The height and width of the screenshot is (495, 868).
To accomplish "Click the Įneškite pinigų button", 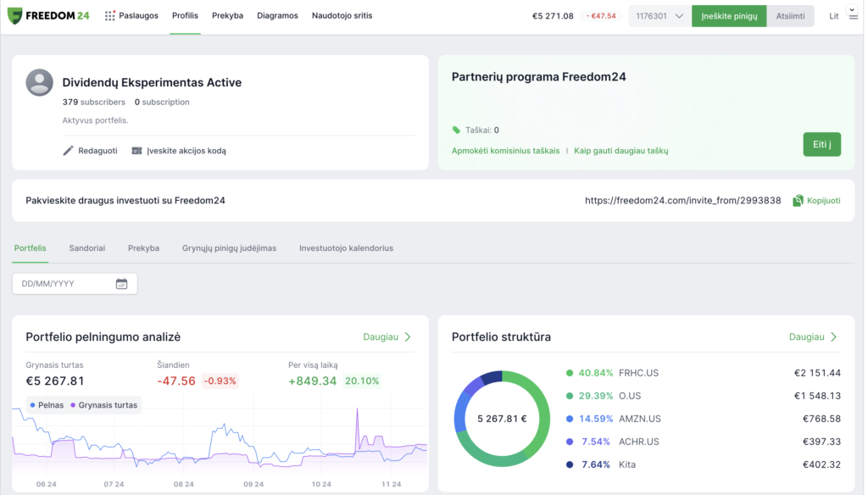I will point(729,16).
